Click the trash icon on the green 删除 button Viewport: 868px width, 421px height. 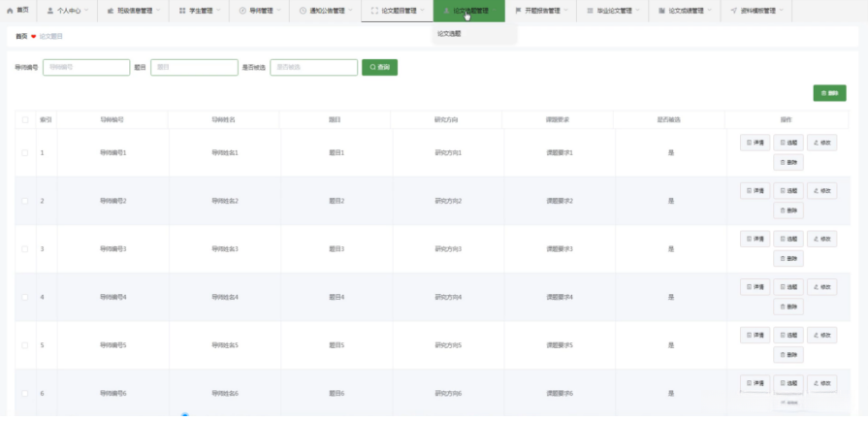(x=823, y=93)
